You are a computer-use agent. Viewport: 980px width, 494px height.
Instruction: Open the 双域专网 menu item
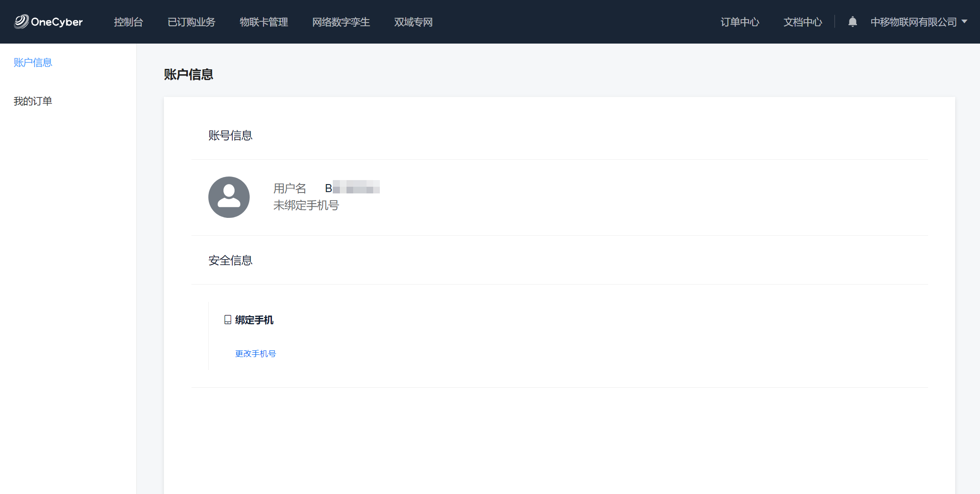pos(413,22)
